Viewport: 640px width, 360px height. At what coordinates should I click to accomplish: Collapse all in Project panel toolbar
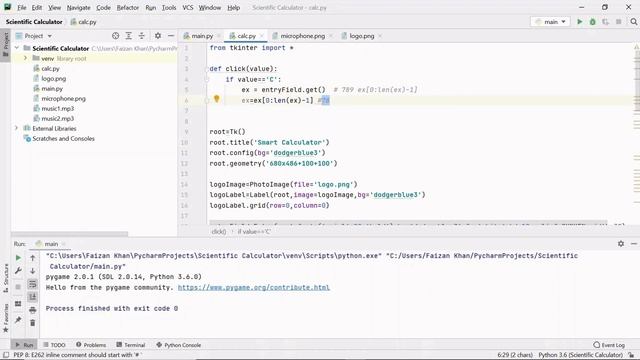coord(142,36)
